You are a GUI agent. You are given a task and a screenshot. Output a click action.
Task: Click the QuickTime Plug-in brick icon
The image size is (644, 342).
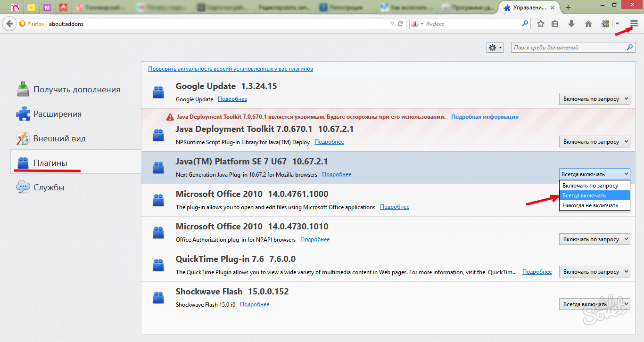158,265
